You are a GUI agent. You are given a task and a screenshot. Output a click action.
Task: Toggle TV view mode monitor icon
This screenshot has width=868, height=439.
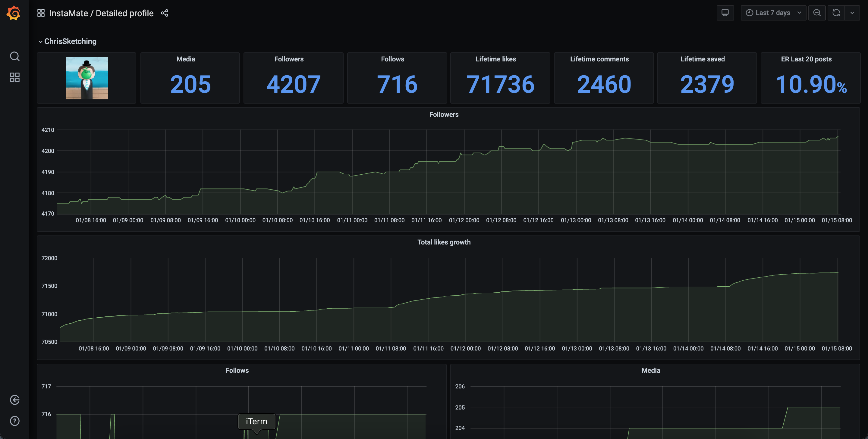(x=725, y=13)
